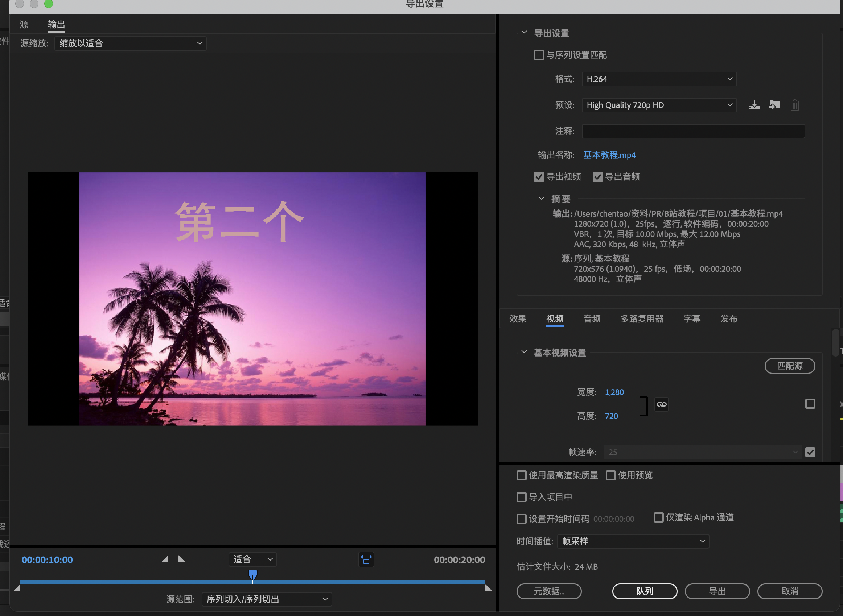Image resolution: width=843 pixels, height=616 pixels.
Task: Click the green macOS zoom window button
Action: point(49,4)
